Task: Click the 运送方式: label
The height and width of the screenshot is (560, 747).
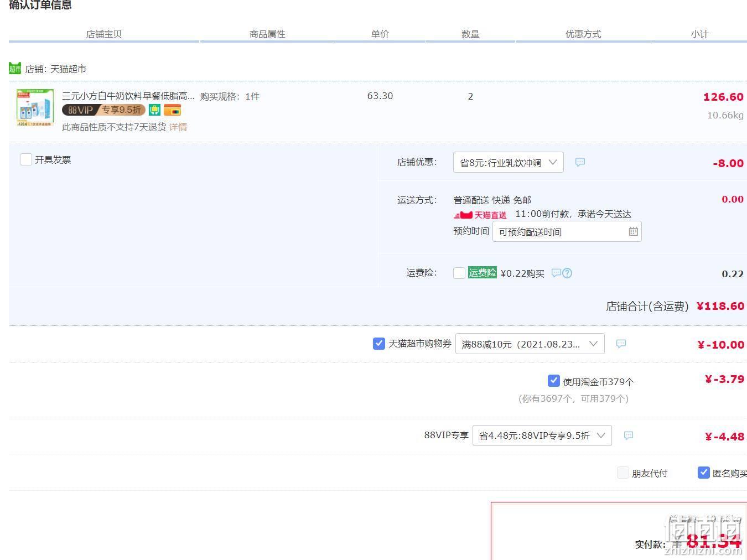Action: point(417,200)
